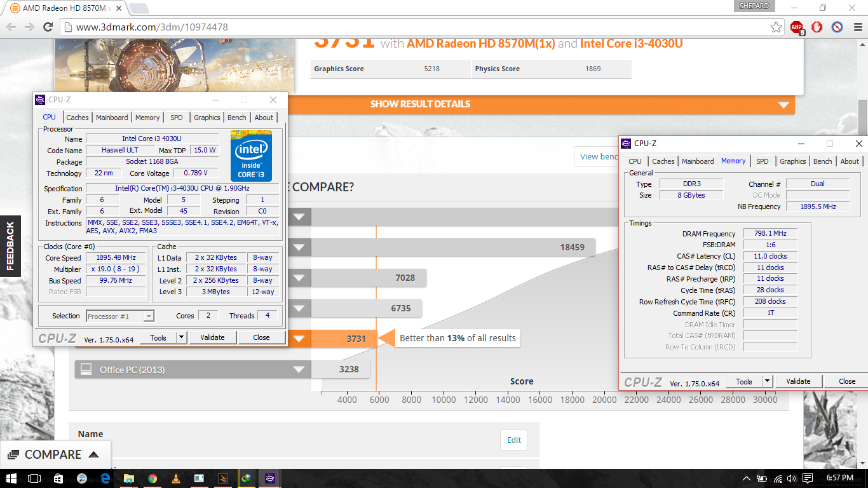Image resolution: width=868 pixels, height=488 pixels.
Task: Open Task View from the taskbar
Action: pyautogui.click(x=34, y=478)
